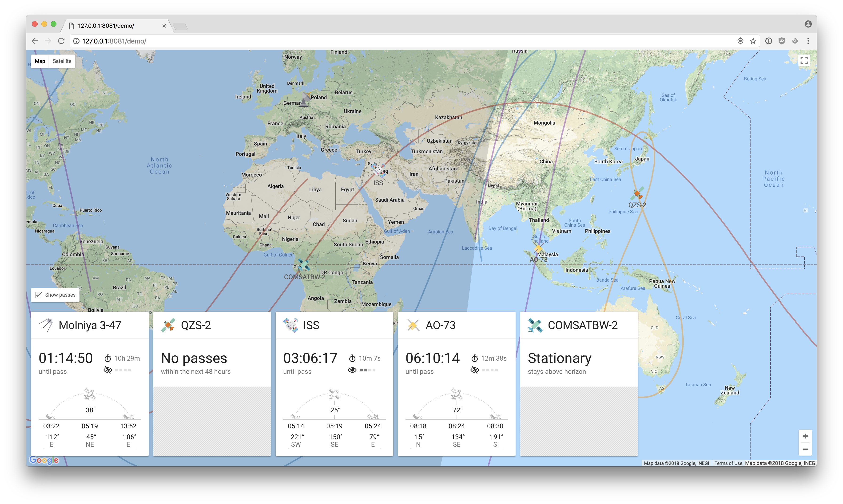The width and height of the screenshot is (843, 504).
Task: Bookmark this page with the star icon
Action: (x=753, y=41)
